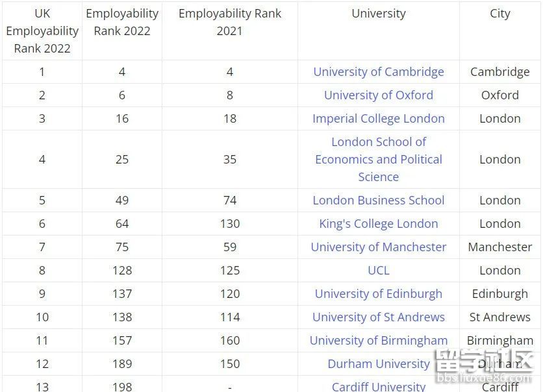Open the Durham University link

click(x=379, y=363)
